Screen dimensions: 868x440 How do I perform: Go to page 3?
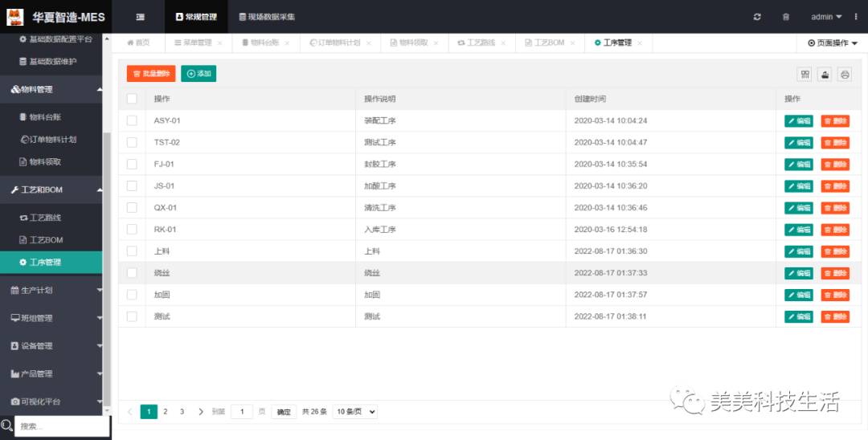(182, 412)
